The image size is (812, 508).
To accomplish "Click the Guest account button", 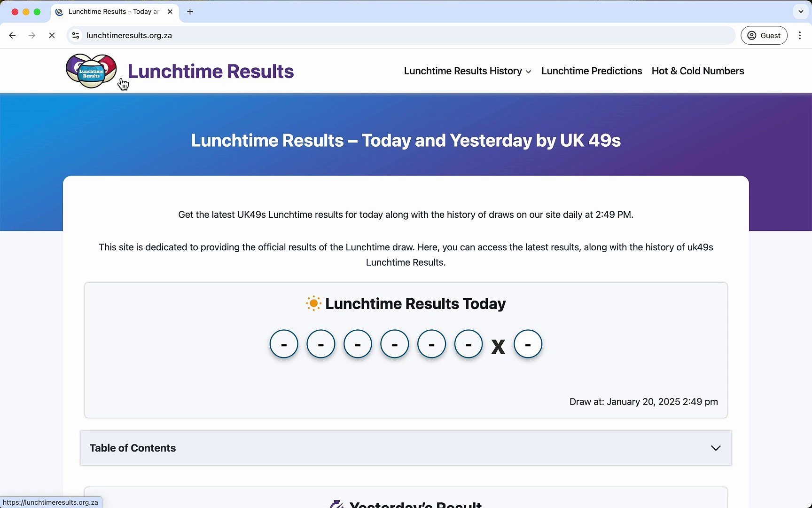I will [764, 35].
